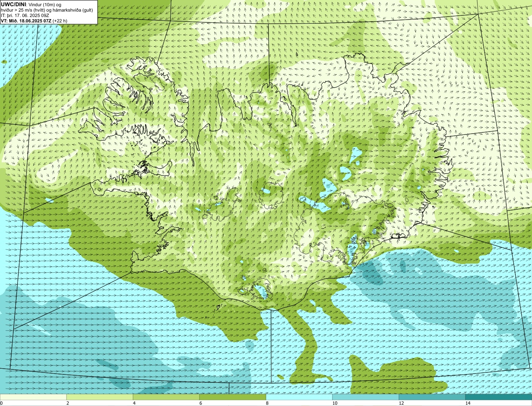Click the 12–14 m/s teal legend swatch

pos(432,397)
